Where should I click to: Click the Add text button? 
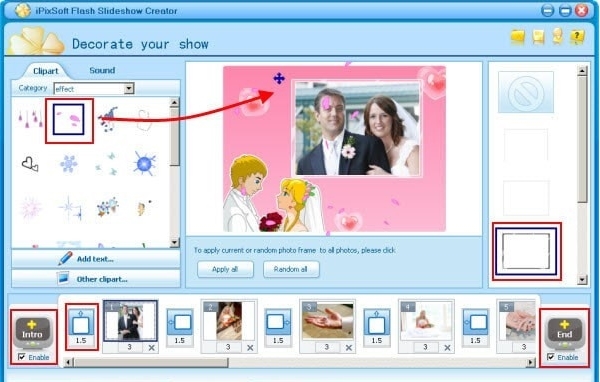coord(96,259)
